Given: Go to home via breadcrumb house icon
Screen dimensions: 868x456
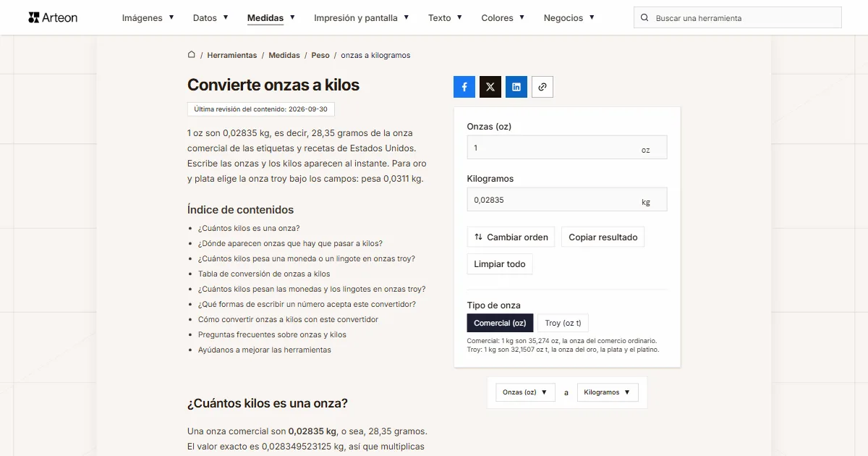Looking at the screenshot, I should 192,55.
